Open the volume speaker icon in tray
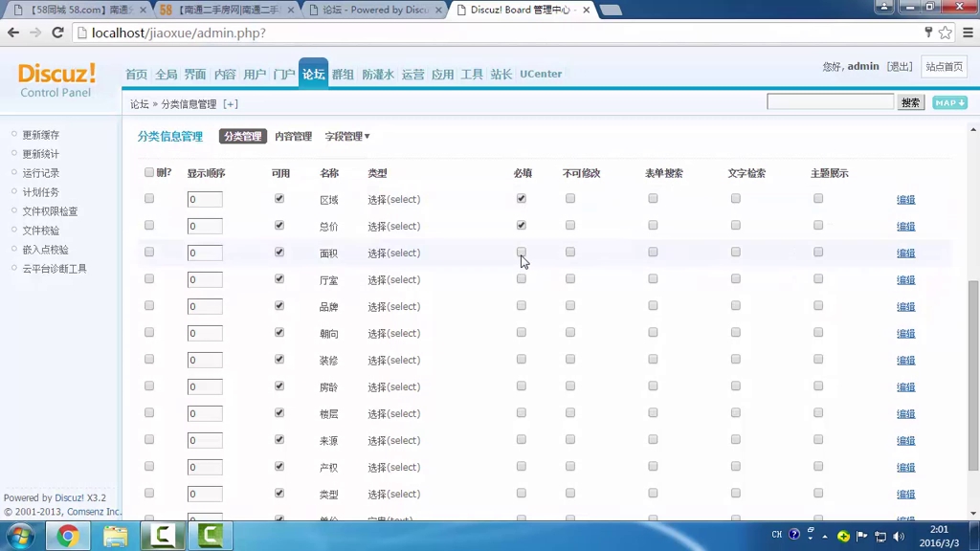The width and height of the screenshot is (980, 551). (x=899, y=536)
